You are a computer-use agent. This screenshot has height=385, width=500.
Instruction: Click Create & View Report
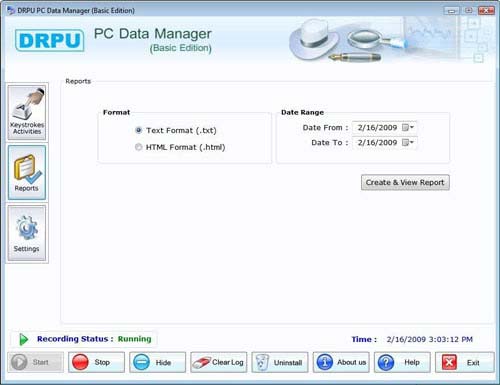(x=405, y=183)
